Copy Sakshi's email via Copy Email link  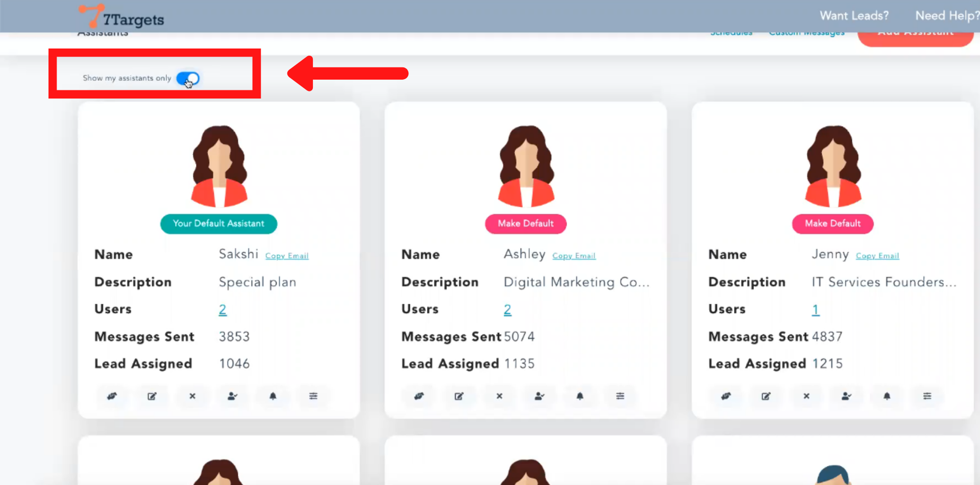(x=287, y=256)
